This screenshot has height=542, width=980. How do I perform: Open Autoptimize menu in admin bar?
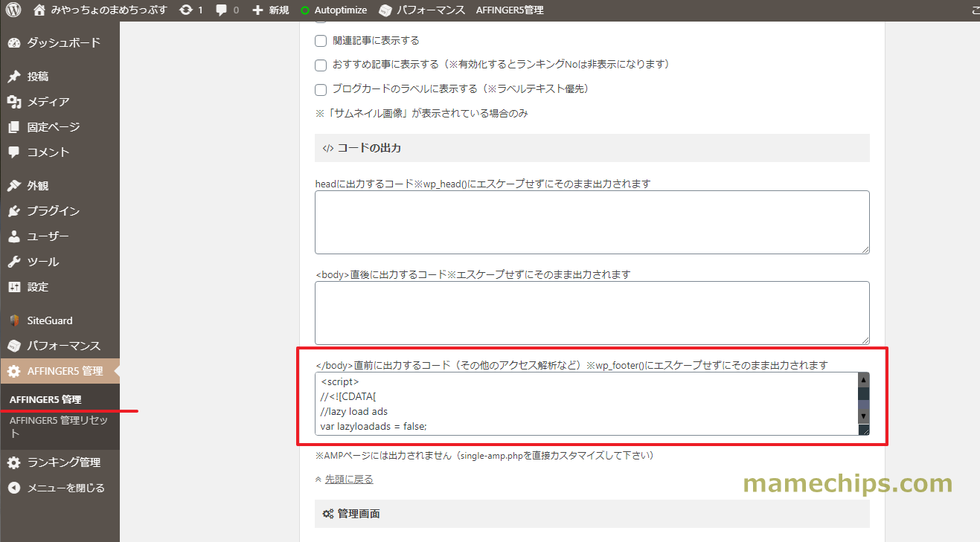tap(341, 10)
